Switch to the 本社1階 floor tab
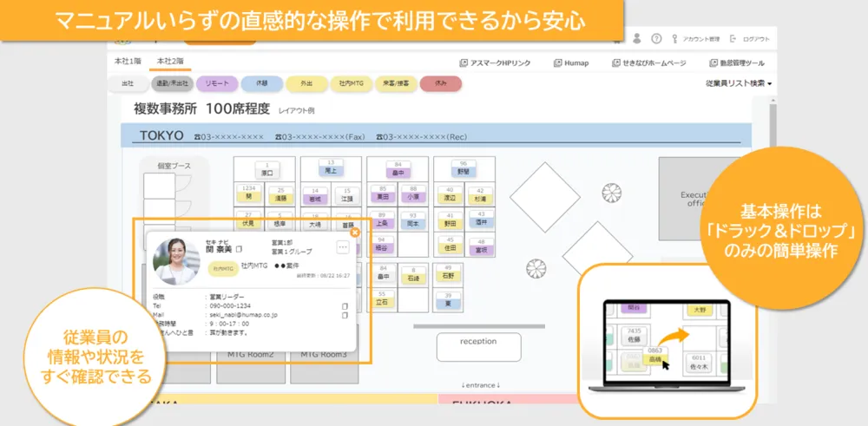Viewport: 868px width, 426px height. pos(128,61)
